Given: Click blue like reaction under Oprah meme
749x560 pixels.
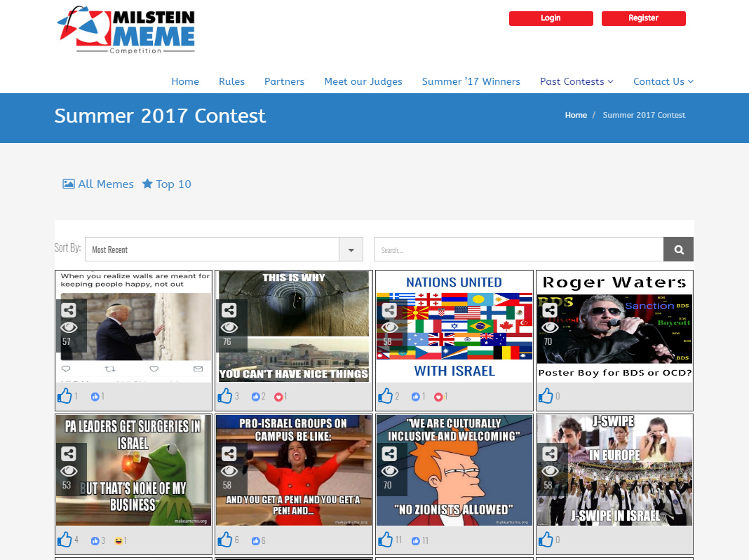Looking at the screenshot, I should coord(255,541).
